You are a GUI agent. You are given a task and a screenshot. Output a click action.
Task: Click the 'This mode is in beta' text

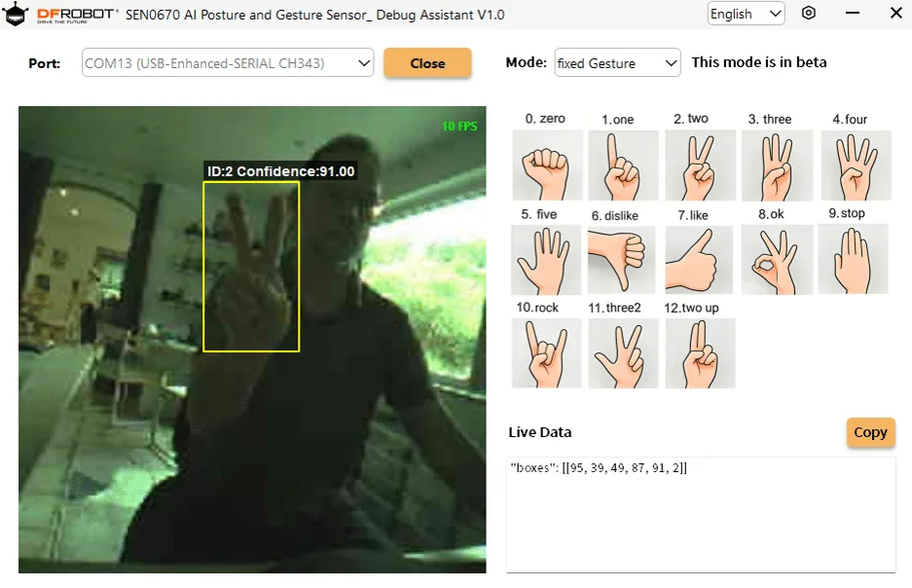(x=759, y=62)
